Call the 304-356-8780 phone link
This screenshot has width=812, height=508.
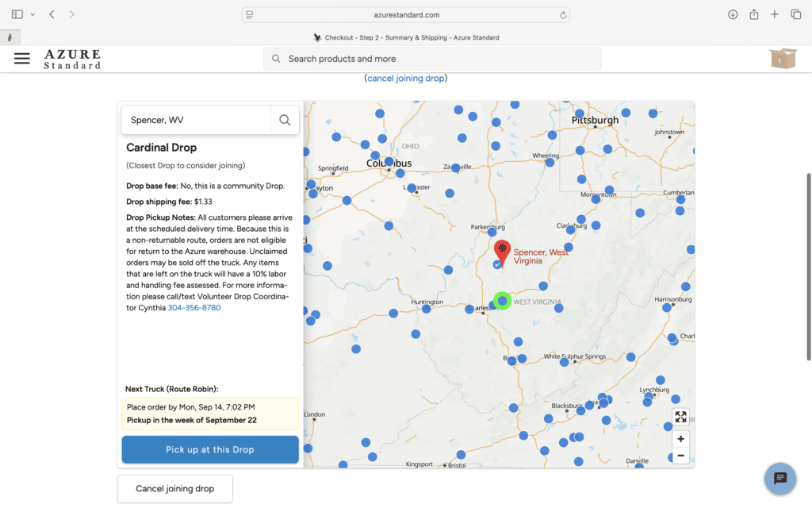[194, 308]
